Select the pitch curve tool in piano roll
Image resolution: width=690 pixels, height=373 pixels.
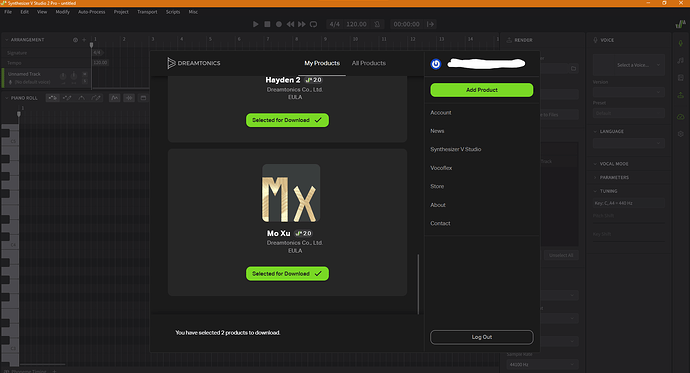point(81,98)
